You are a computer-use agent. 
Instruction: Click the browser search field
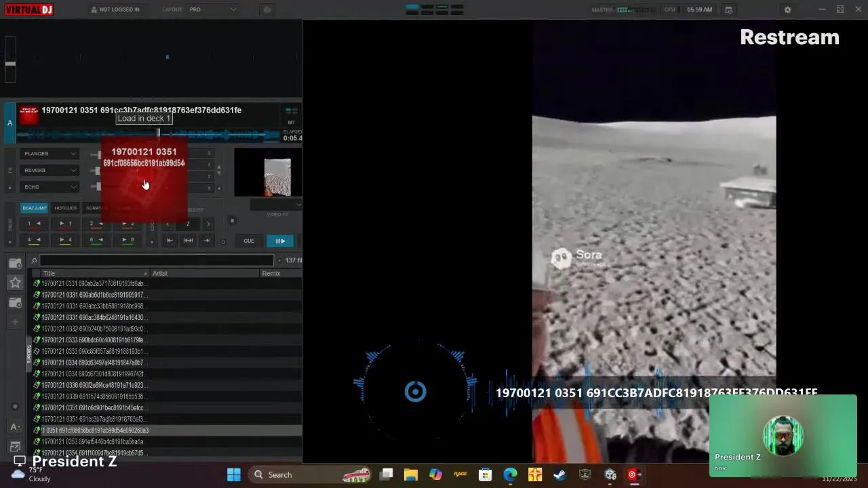pyautogui.click(x=156, y=260)
